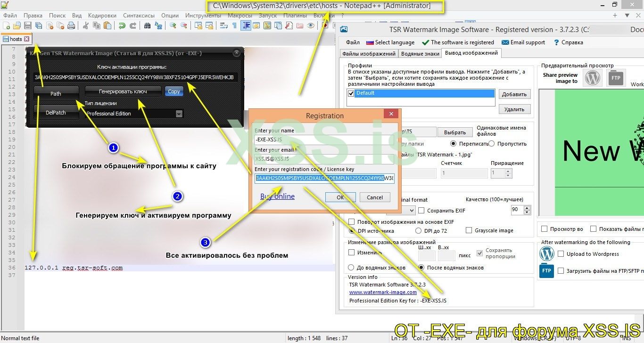Screen dimensions: 644x343
Task: Select the Пропустить radio button
Action: (x=492, y=143)
